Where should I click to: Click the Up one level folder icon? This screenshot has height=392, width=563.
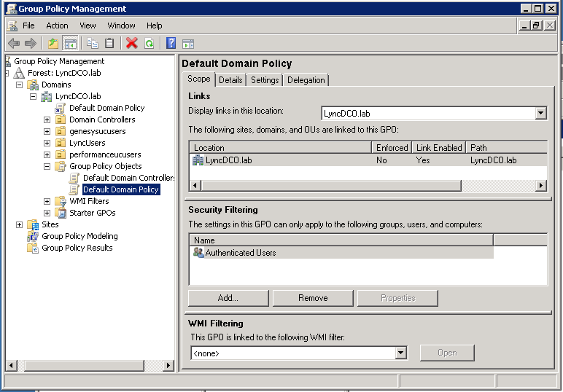(53, 44)
